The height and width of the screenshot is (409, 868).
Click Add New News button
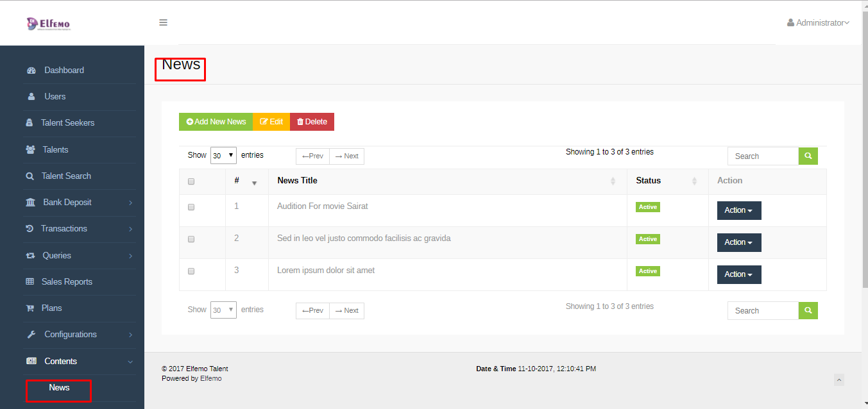216,122
